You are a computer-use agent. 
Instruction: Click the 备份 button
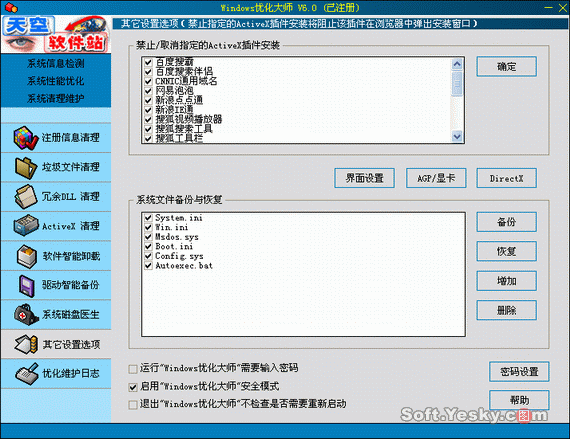click(x=506, y=222)
